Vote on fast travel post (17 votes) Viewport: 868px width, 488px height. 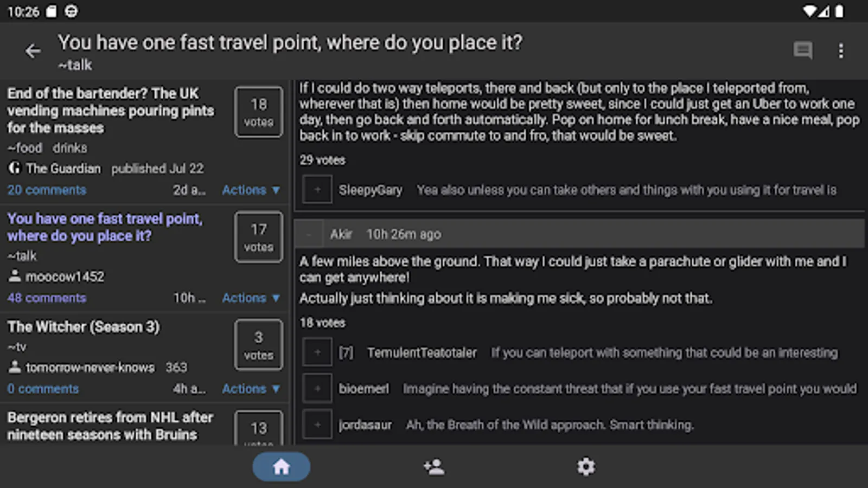pos(258,237)
